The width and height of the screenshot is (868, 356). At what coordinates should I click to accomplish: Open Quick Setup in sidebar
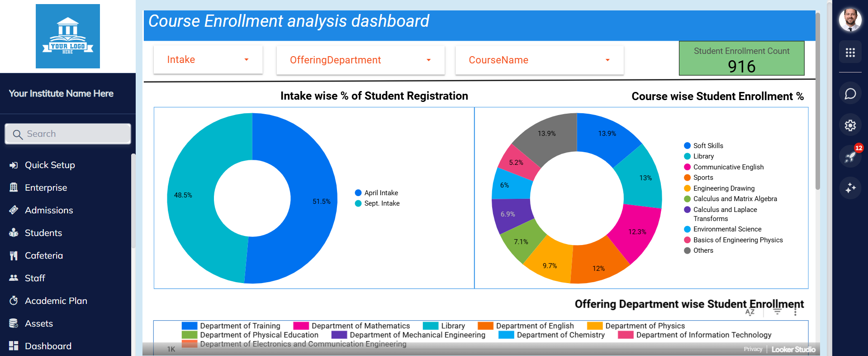pos(50,165)
